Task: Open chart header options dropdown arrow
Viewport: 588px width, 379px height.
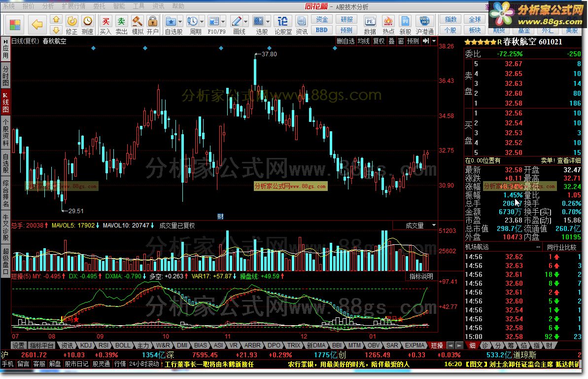Action: (434, 41)
